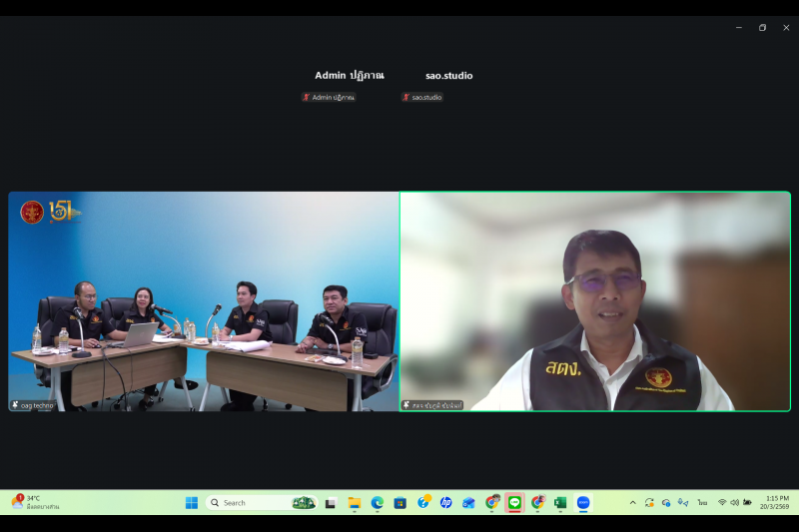Open the HP app taskbar icon
This screenshot has width=799, height=532.
(x=445, y=503)
